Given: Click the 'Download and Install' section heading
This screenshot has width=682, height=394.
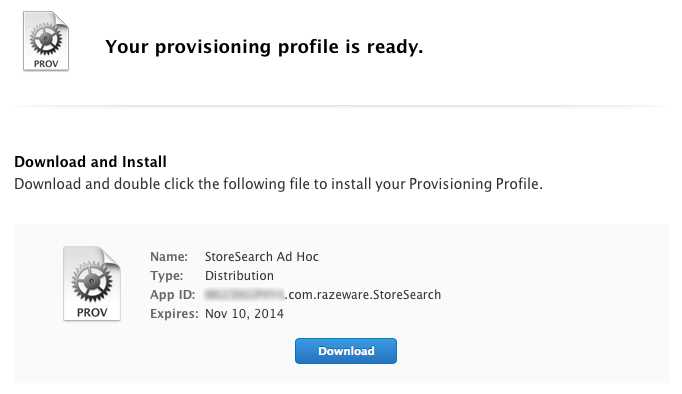Looking at the screenshot, I should (x=90, y=162).
